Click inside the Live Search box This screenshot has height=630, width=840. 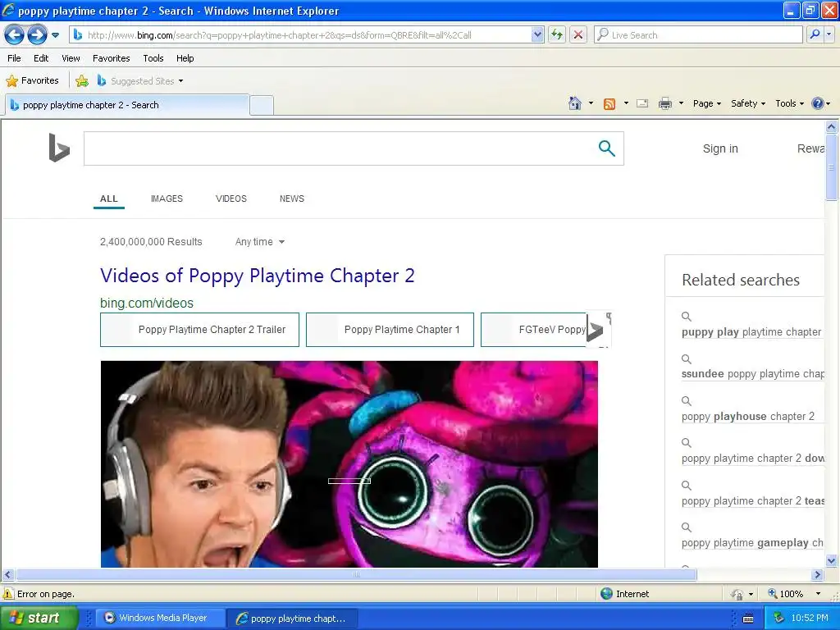698,35
